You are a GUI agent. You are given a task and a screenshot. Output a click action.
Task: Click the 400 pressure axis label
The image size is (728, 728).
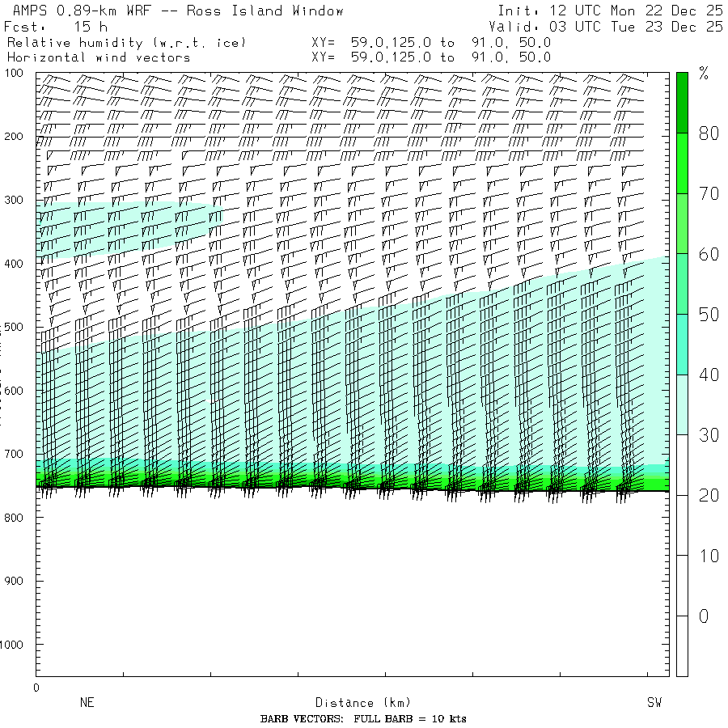(14, 264)
